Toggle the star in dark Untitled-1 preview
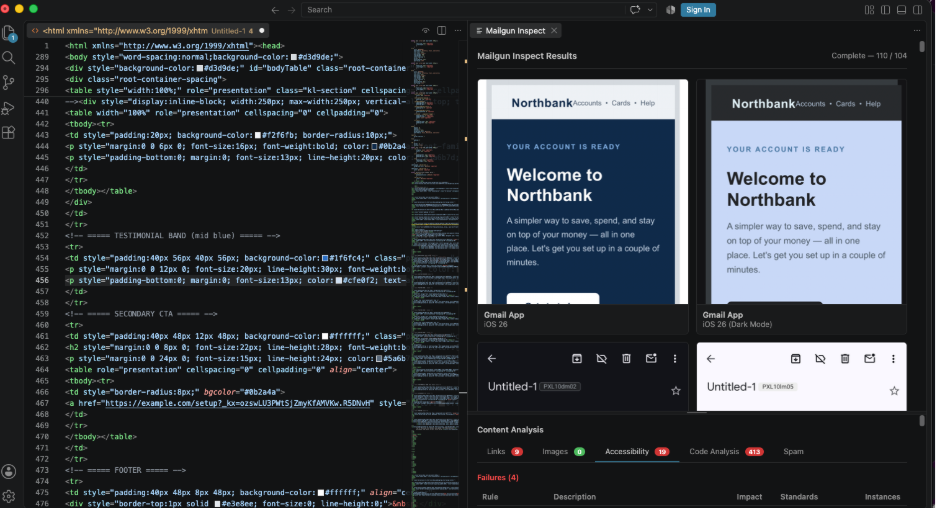This screenshot has width=936, height=508. pos(676,391)
